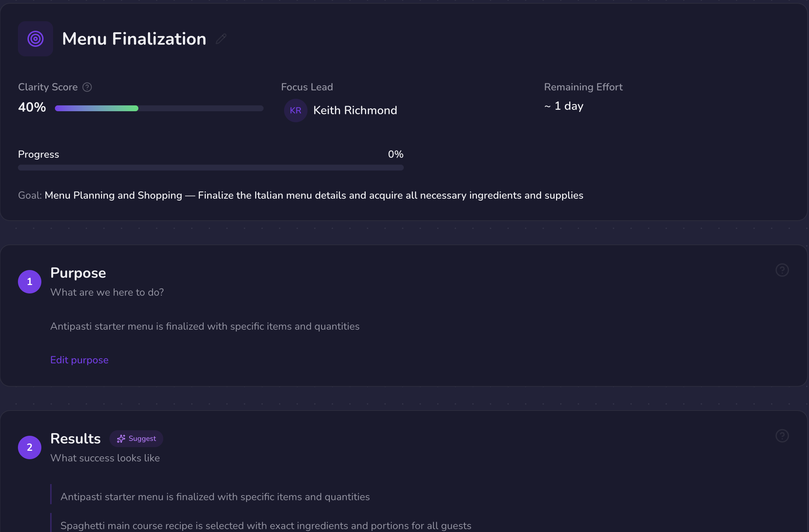Screen dimensions: 809x532
Task: Click the purple target focus icon
Action: [36, 39]
